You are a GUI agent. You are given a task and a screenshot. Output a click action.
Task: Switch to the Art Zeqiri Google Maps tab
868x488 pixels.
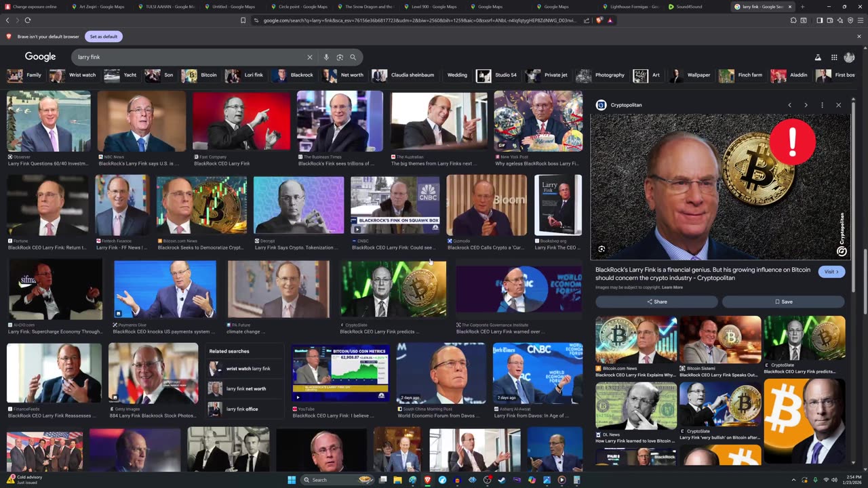[100, 7]
